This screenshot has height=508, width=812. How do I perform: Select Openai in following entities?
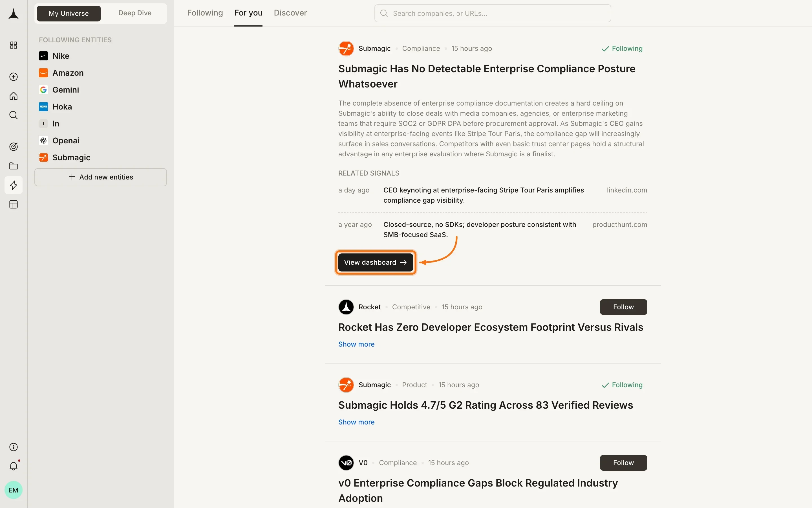coord(66,141)
